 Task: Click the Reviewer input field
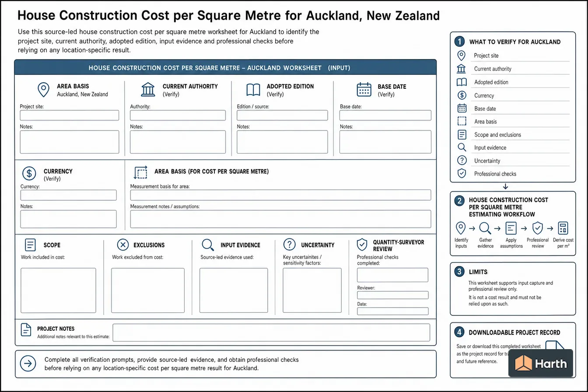coord(393,295)
